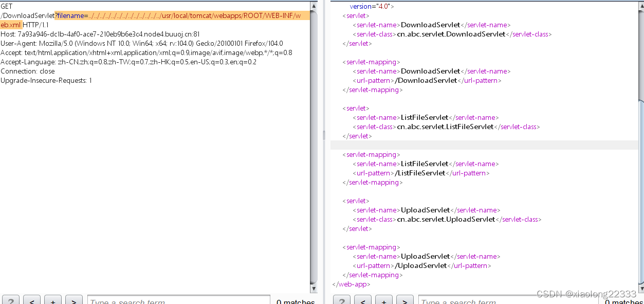Image resolution: width=644 pixels, height=304 pixels.
Task: Click the Connection: close header
Action: [28, 71]
